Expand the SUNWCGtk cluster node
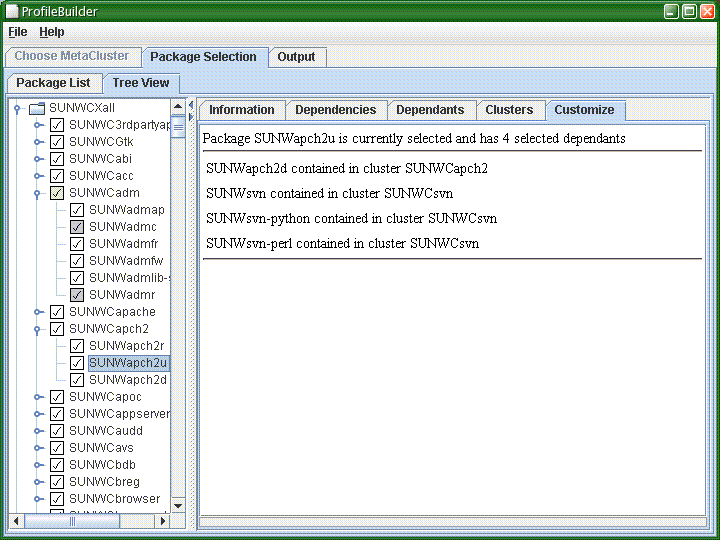The width and height of the screenshot is (720, 540). [x=39, y=142]
